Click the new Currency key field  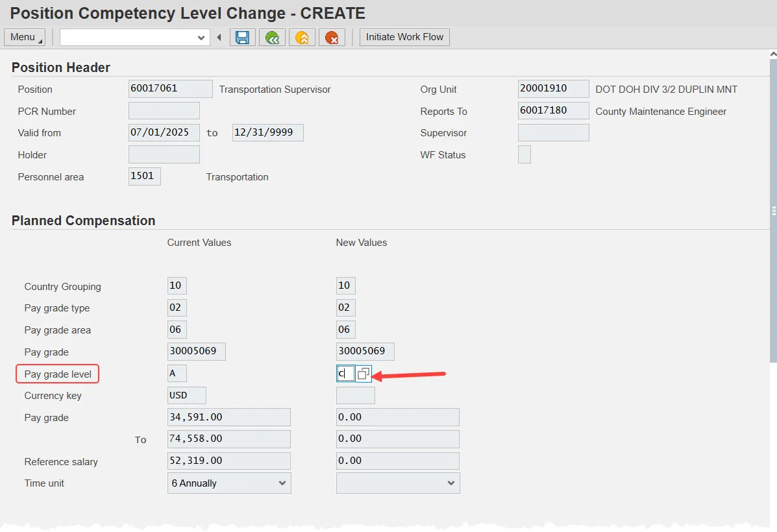tap(355, 396)
